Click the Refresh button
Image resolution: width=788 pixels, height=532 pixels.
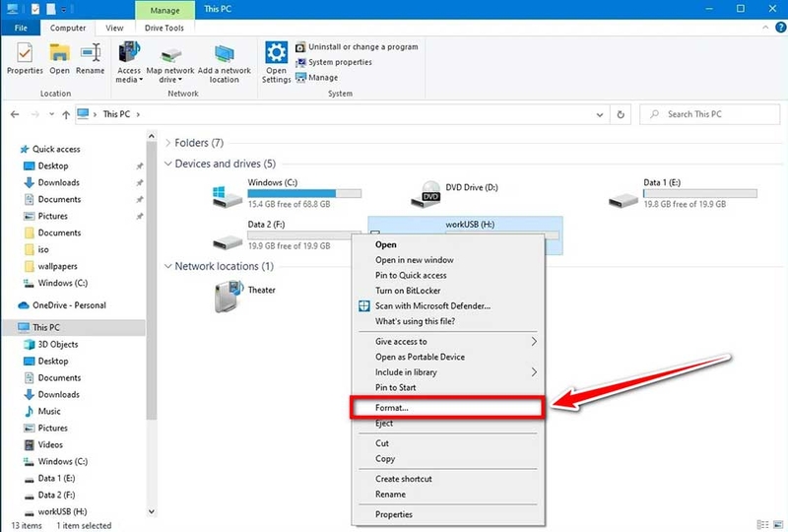coord(621,114)
